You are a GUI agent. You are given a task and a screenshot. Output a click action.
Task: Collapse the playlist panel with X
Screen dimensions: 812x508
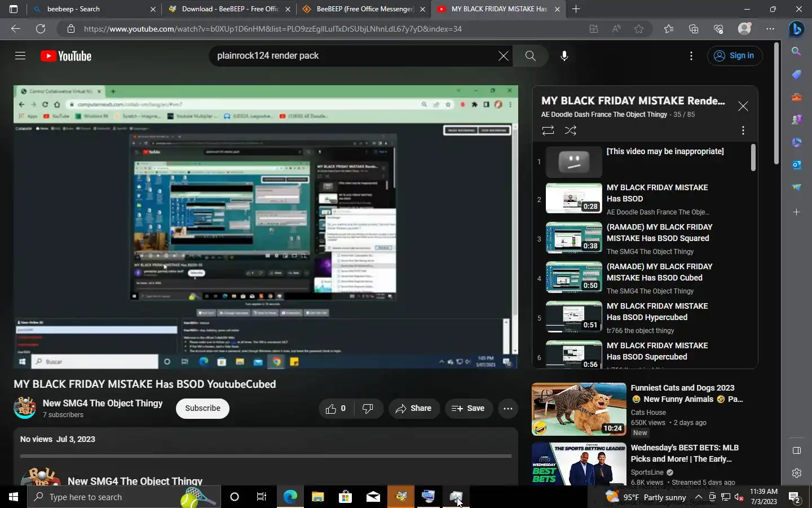(x=743, y=106)
